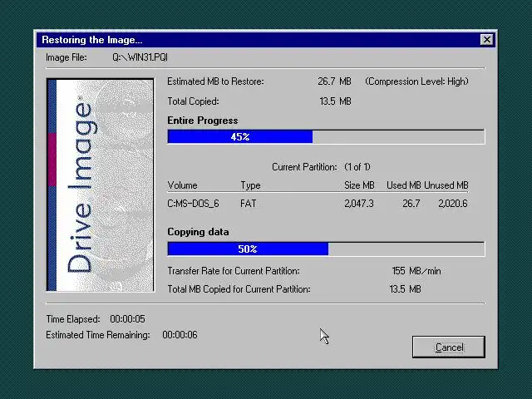Image resolution: width=532 pixels, height=399 pixels.
Task: Click the Type column header
Action: pyautogui.click(x=250, y=185)
